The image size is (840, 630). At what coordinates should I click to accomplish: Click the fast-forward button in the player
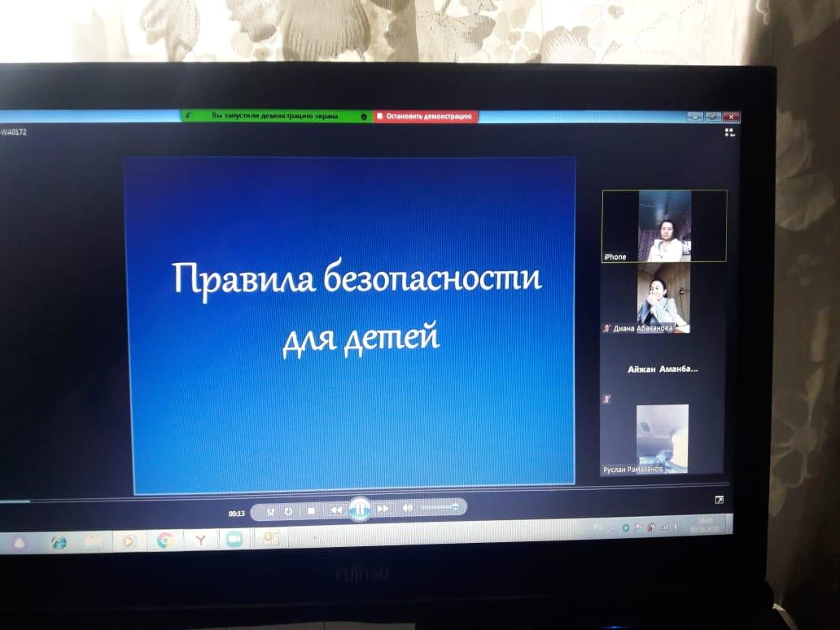point(383,509)
